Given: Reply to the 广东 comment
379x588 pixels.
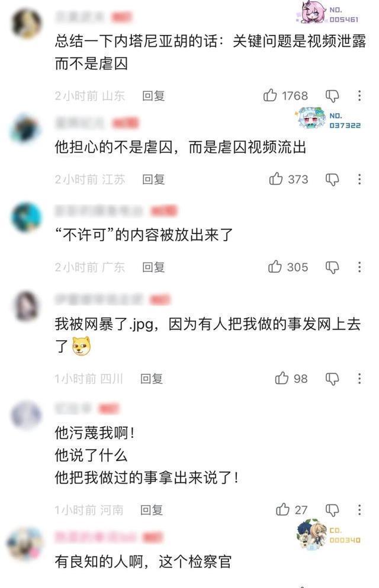Looking at the screenshot, I should 153,267.
